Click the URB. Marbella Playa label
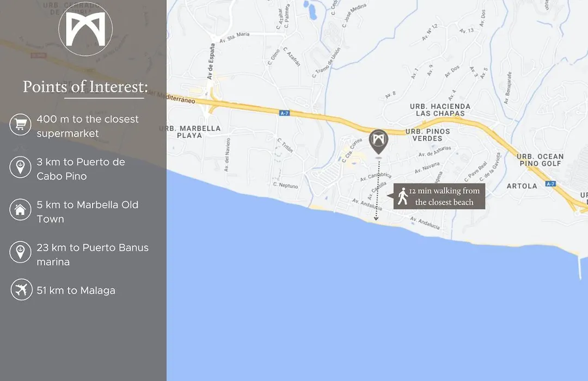 [x=190, y=132]
